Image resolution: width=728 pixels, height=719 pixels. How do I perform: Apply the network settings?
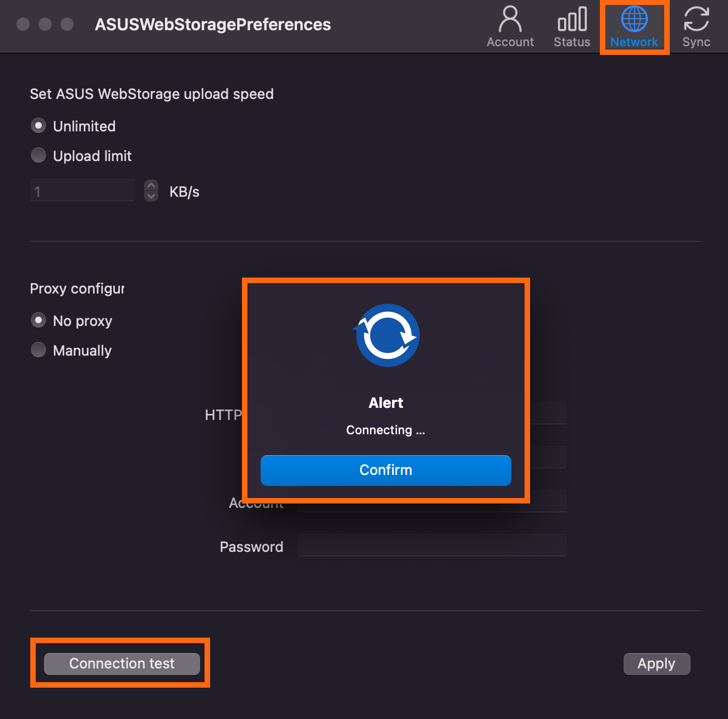pos(657,663)
